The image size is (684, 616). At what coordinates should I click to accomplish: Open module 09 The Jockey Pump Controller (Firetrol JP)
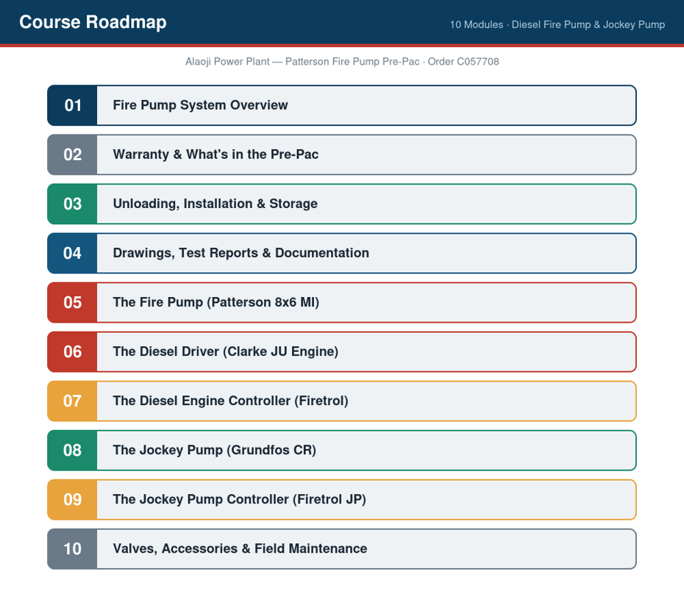(x=341, y=500)
